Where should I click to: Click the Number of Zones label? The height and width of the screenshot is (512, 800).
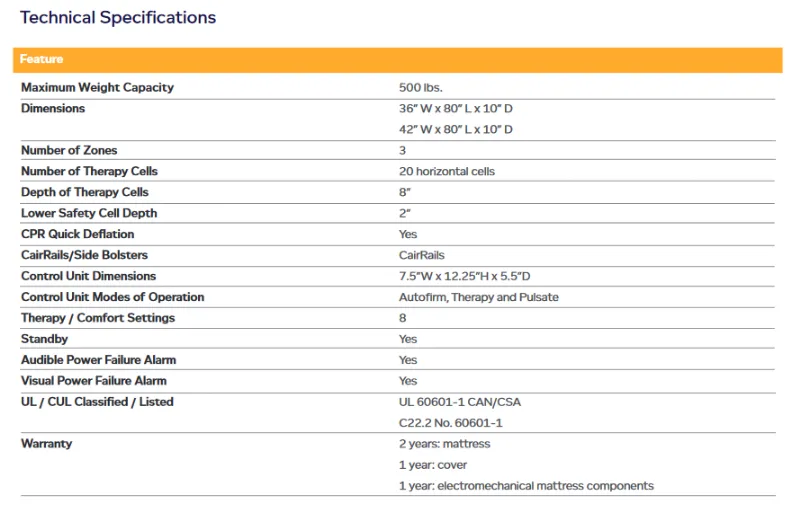click(x=69, y=150)
